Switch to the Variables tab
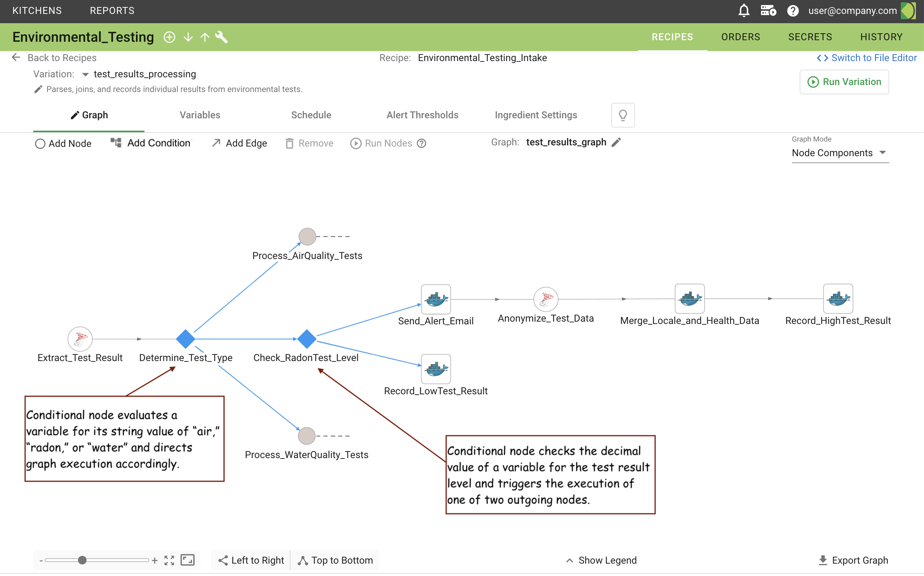924x576 pixels. [x=200, y=115]
